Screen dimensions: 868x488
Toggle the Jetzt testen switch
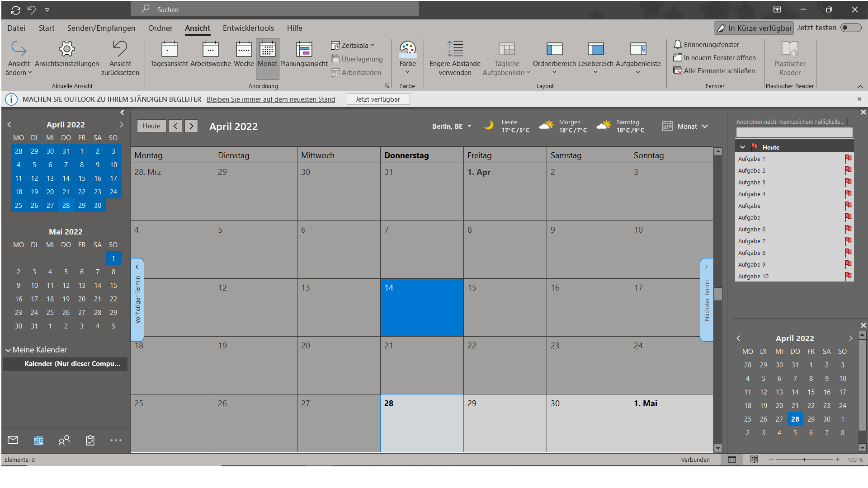click(850, 28)
